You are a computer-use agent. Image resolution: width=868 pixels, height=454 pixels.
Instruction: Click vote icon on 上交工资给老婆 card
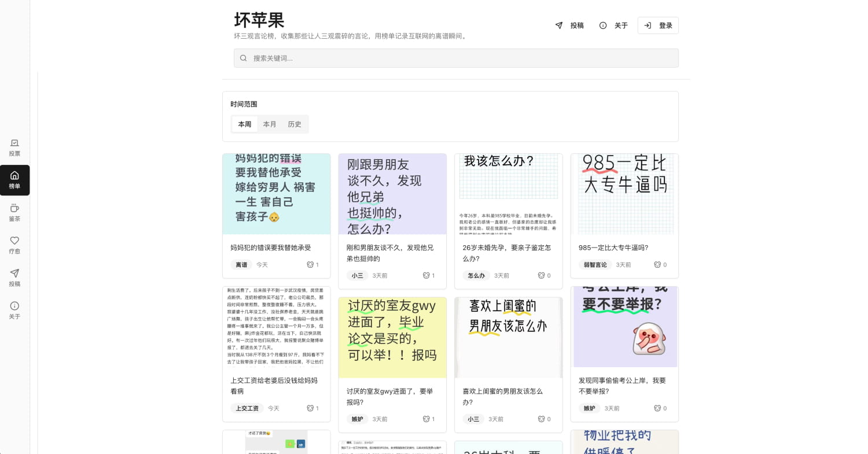pyautogui.click(x=310, y=408)
